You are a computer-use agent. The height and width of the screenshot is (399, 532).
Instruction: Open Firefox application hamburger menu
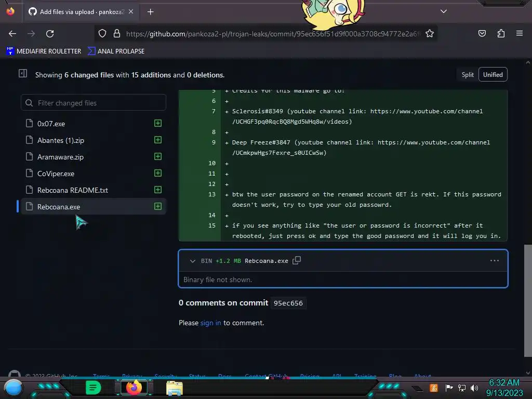click(x=520, y=33)
